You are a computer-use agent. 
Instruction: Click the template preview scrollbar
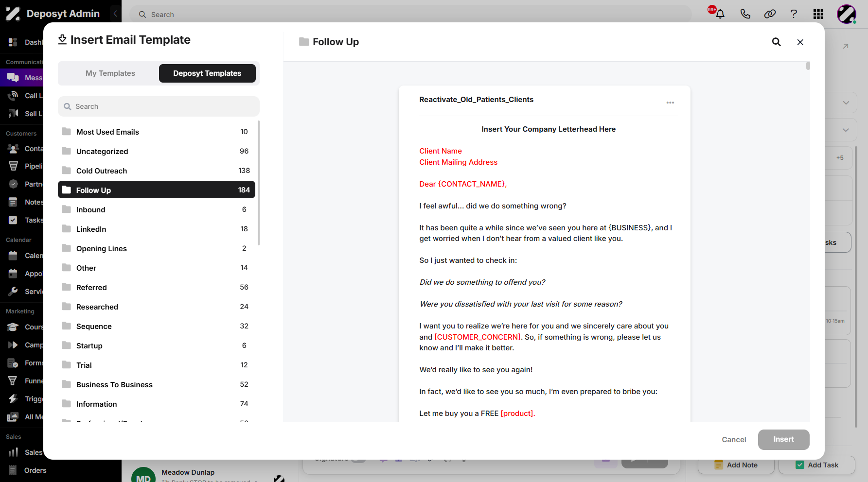pos(808,66)
